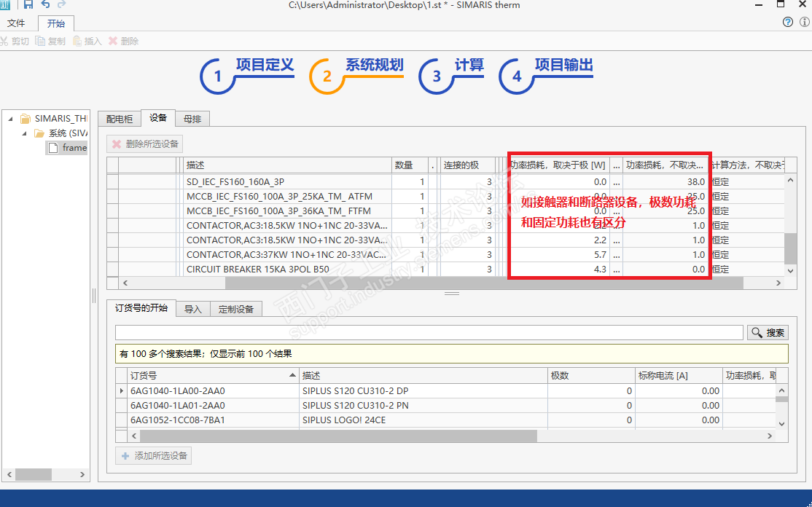The height and width of the screenshot is (507, 812).
Task: Sort by 订货号 column header
Action: coord(214,376)
